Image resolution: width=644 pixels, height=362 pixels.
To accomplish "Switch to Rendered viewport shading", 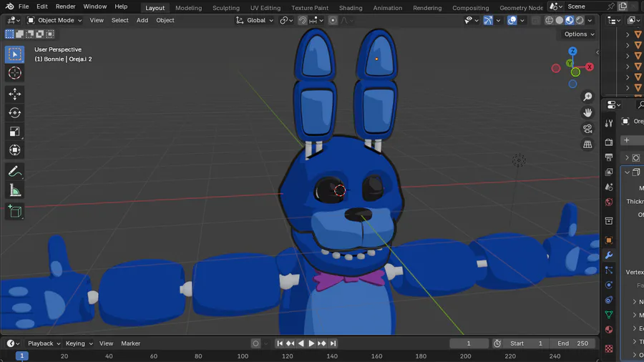I will coord(580,20).
